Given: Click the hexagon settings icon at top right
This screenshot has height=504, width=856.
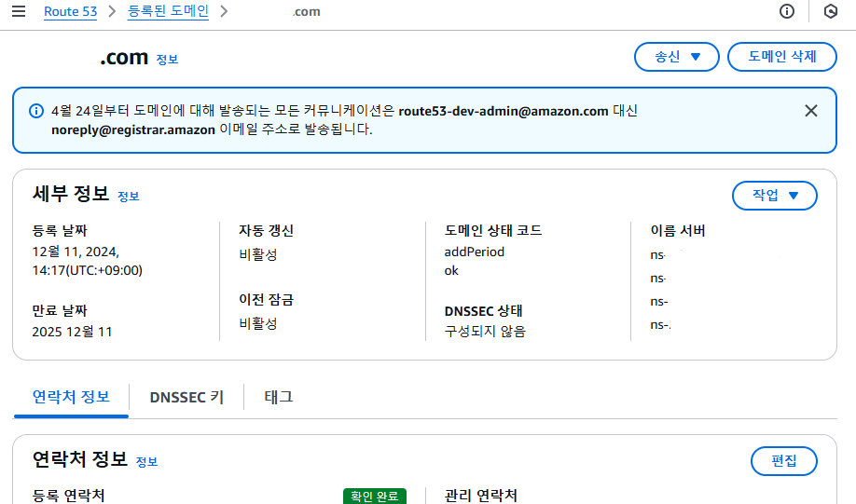Looking at the screenshot, I should tap(830, 11).
